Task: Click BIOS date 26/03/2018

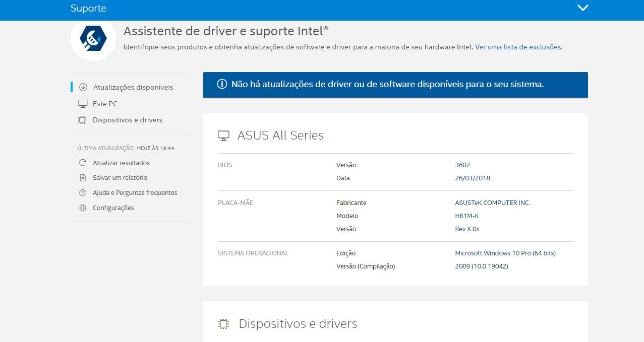Action: (x=473, y=178)
